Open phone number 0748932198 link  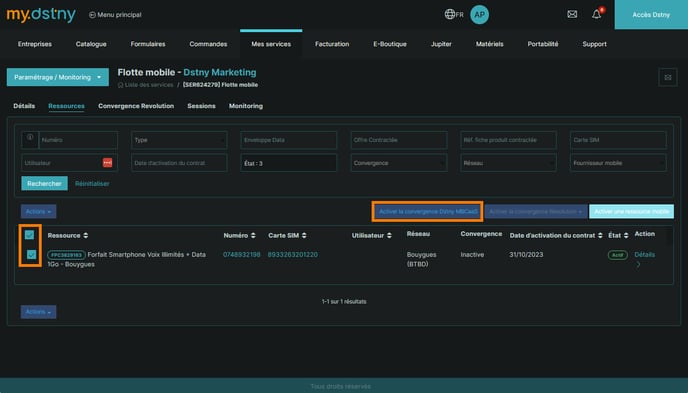242,254
